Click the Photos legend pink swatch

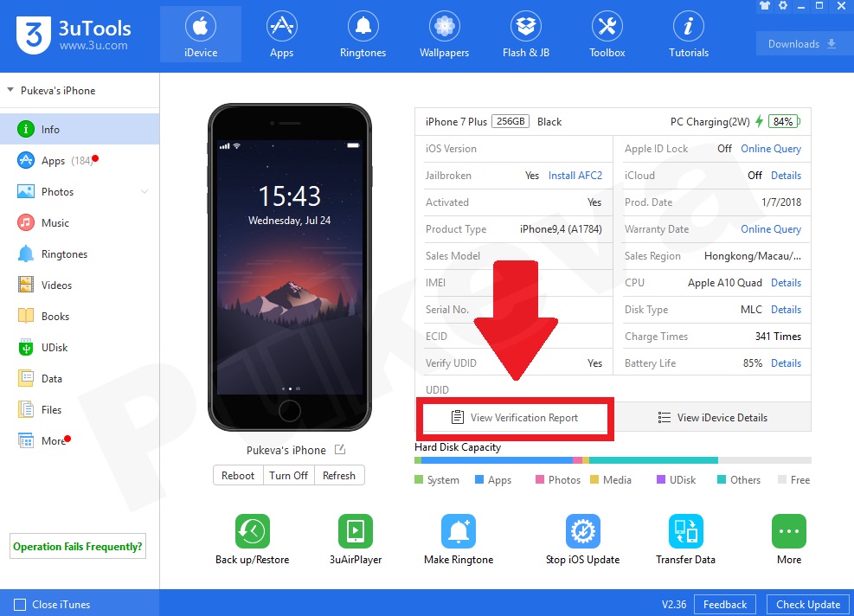click(x=540, y=480)
